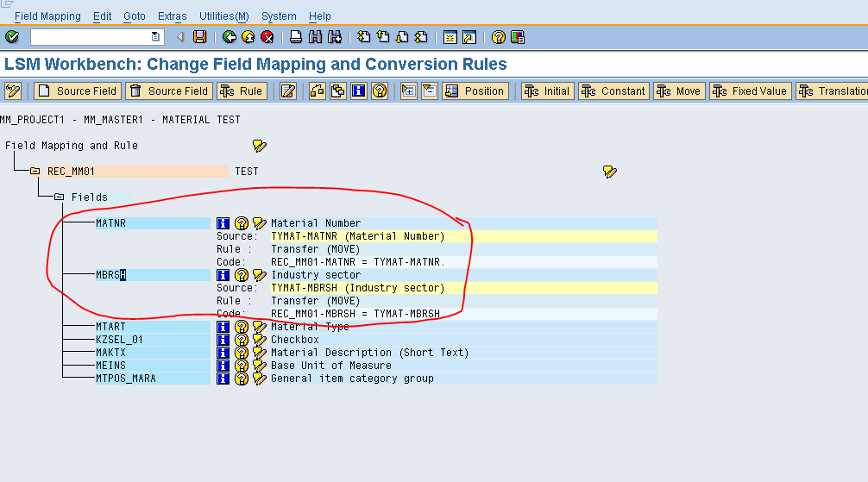Viewport: 868px width, 482px height.
Task: Click the create Source Field button
Action: (x=78, y=91)
